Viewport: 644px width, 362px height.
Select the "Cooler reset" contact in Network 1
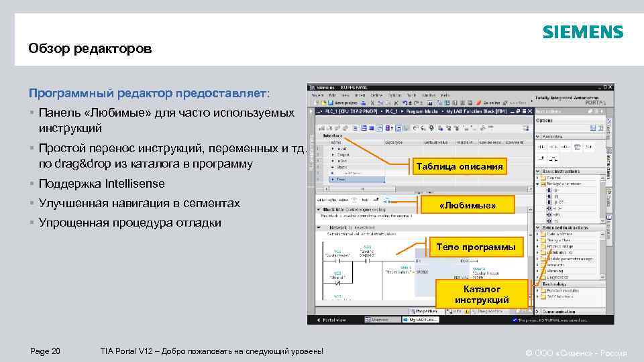point(337,261)
